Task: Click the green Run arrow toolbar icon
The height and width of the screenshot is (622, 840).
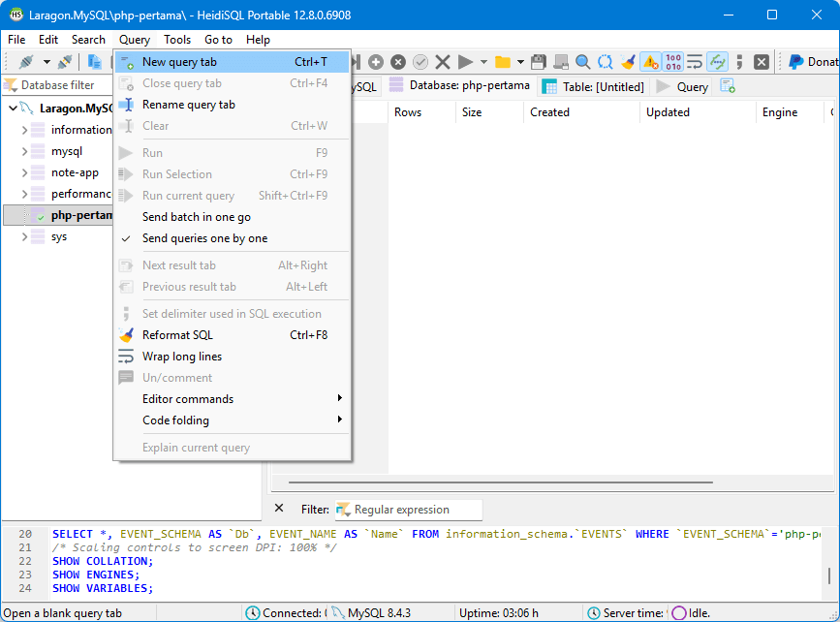Action: (463, 60)
